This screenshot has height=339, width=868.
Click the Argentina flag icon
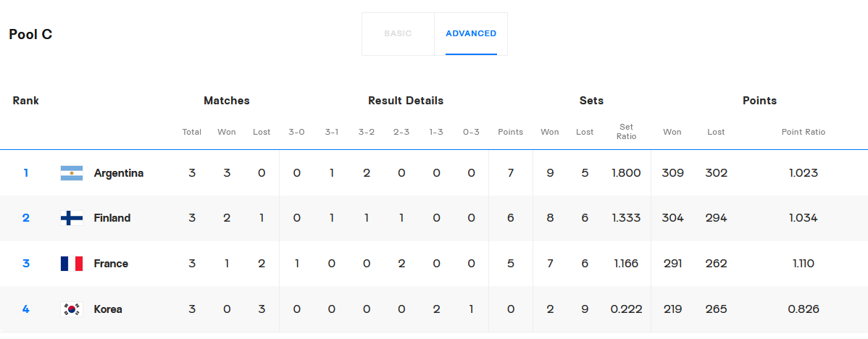tap(72, 173)
